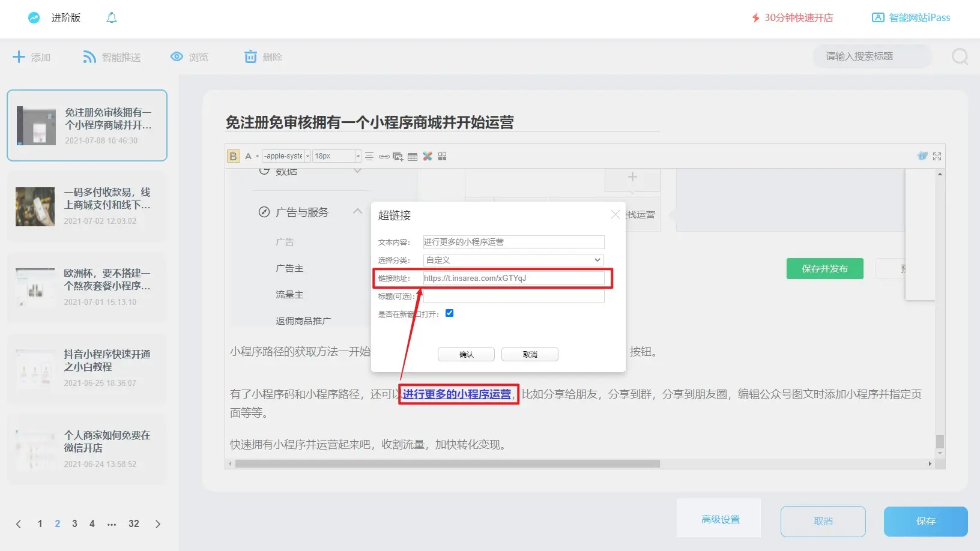Open the 选择分类 dropdown showing 自定义
The image size is (980, 551).
click(x=513, y=260)
